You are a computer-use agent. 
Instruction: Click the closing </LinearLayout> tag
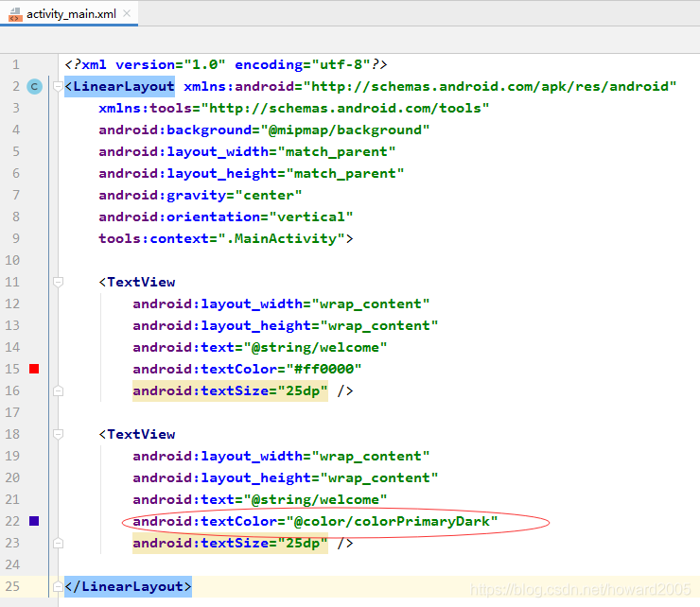(x=128, y=586)
